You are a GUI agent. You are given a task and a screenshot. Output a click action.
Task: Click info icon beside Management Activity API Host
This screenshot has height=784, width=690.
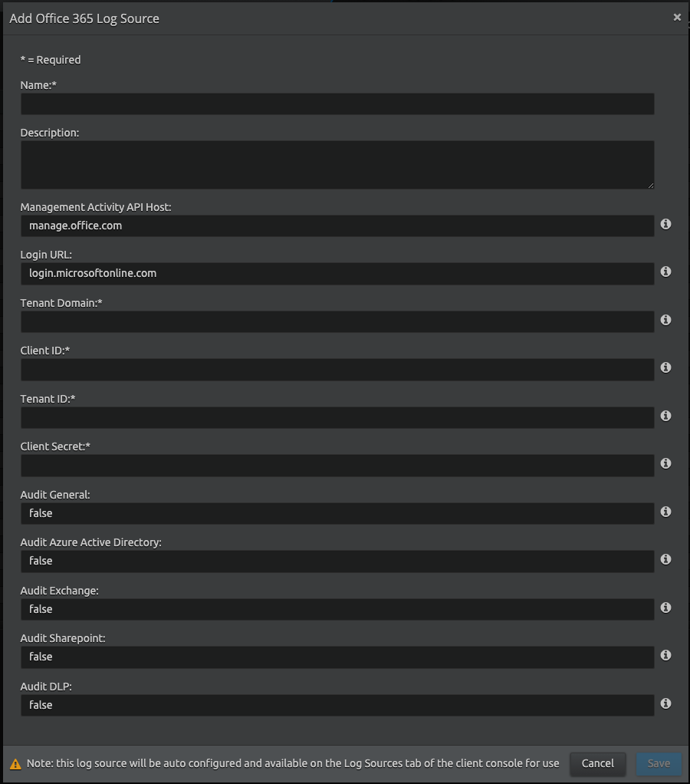666,224
